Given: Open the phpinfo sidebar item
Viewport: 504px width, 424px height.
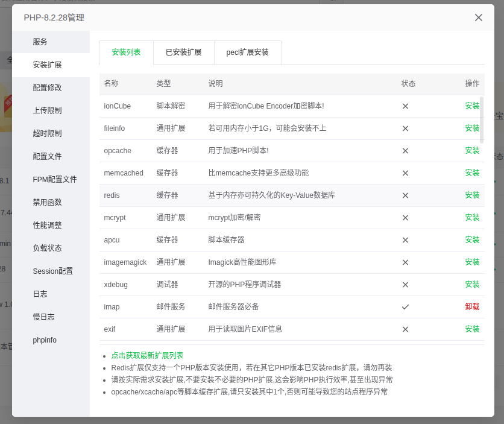Looking at the screenshot, I should [x=45, y=340].
